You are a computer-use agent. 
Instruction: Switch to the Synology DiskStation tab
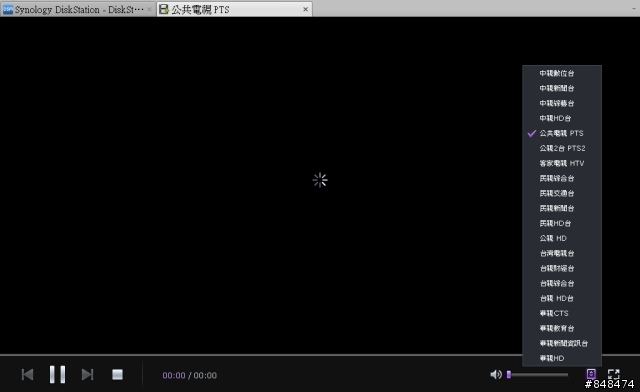[x=78, y=9]
